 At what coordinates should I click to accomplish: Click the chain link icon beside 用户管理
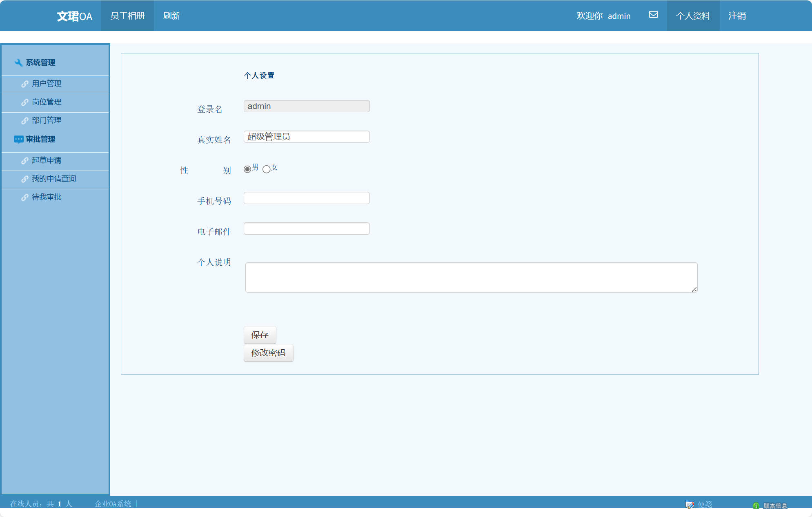25,84
